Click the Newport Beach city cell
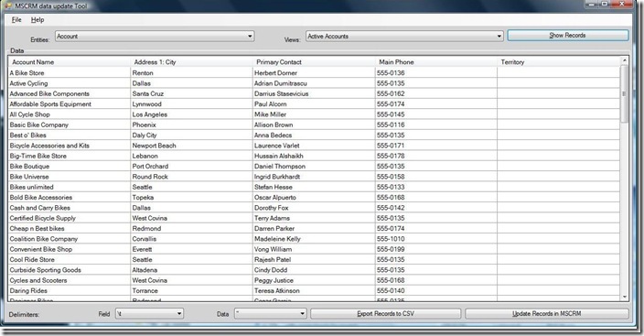The width and height of the screenshot is (644, 336). pyautogui.click(x=191, y=146)
